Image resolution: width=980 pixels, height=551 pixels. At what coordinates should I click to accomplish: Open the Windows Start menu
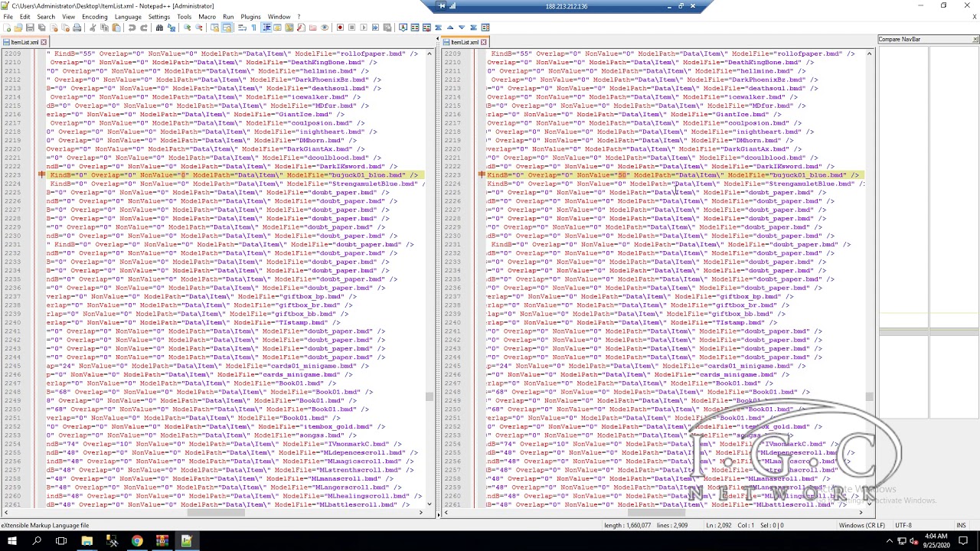(12, 541)
